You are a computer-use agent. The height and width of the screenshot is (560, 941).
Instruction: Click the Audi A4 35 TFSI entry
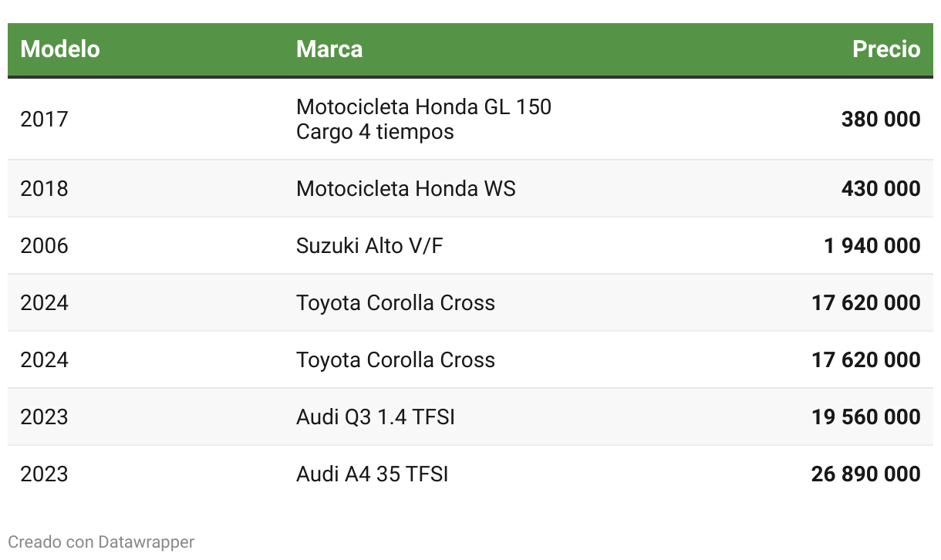372,474
